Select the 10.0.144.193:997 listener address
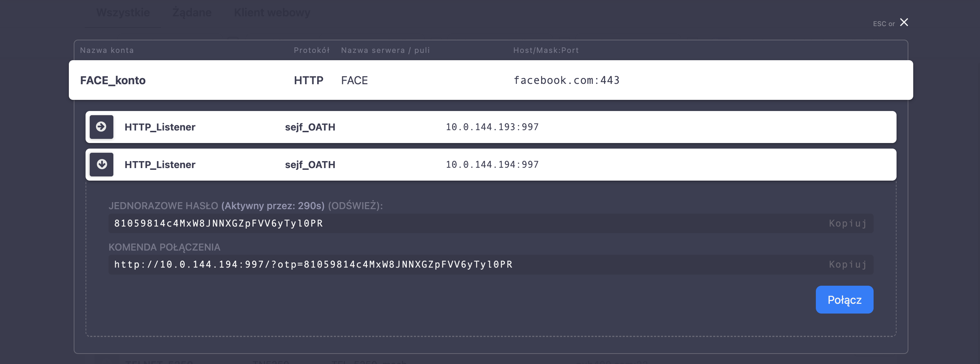 pos(492,127)
